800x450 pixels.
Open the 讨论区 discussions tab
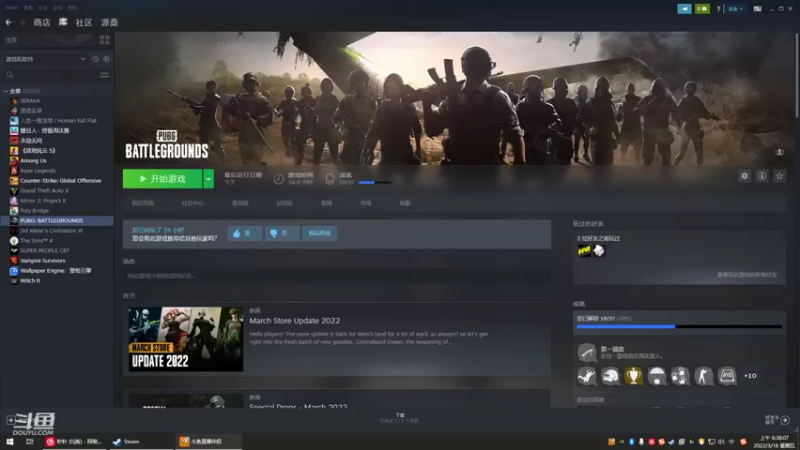click(x=284, y=203)
